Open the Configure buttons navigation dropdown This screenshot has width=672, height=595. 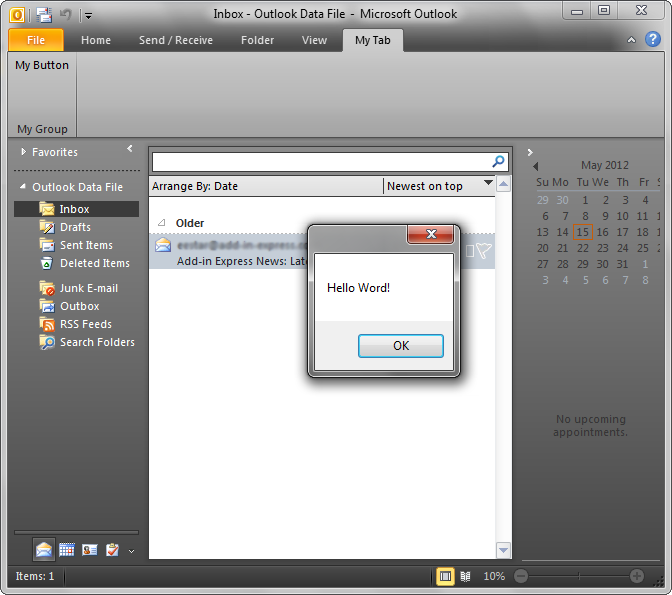point(132,551)
